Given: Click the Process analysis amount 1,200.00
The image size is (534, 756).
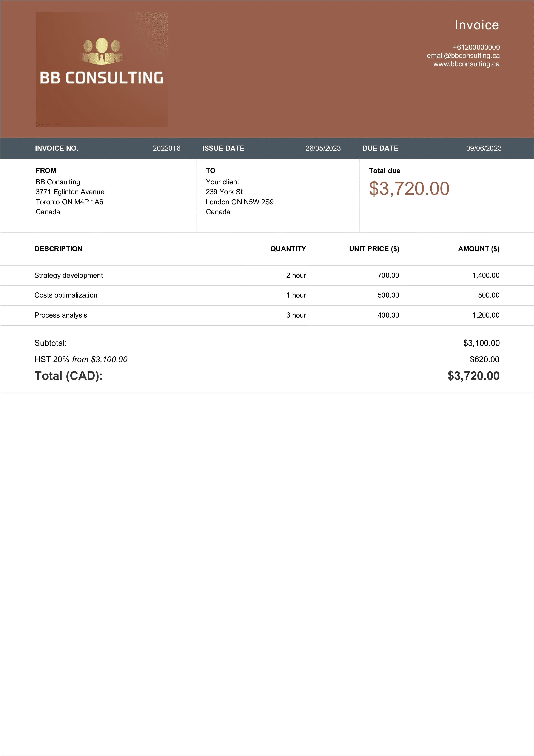Looking at the screenshot, I should pyautogui.click(x=486, y=315).
